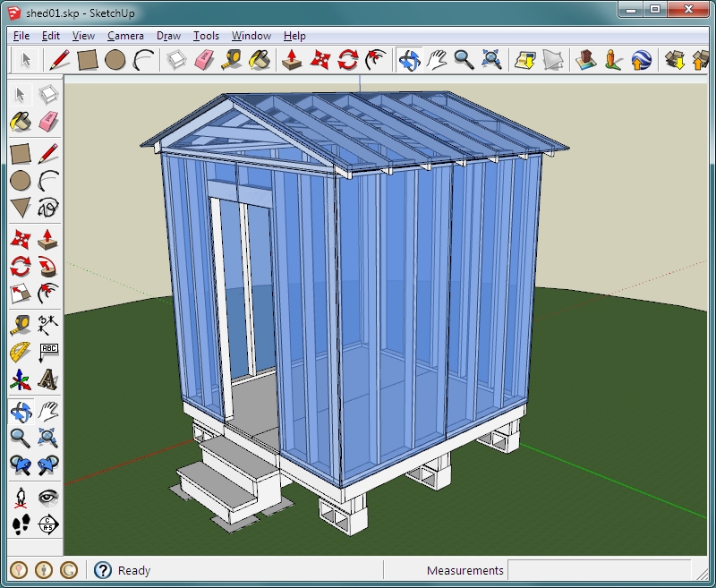Activate the Position Camera tool
The height and width of the screenshot is (588, 716).
click(20, 497)
